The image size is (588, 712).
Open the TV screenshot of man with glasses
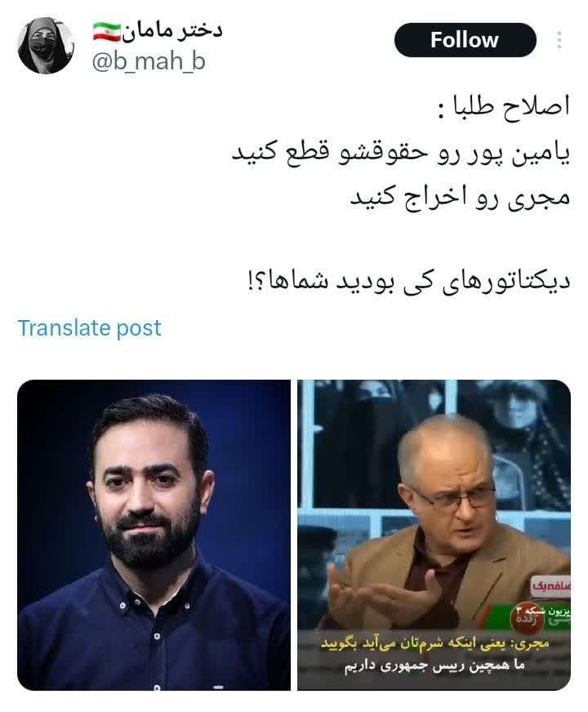[434, 535]
